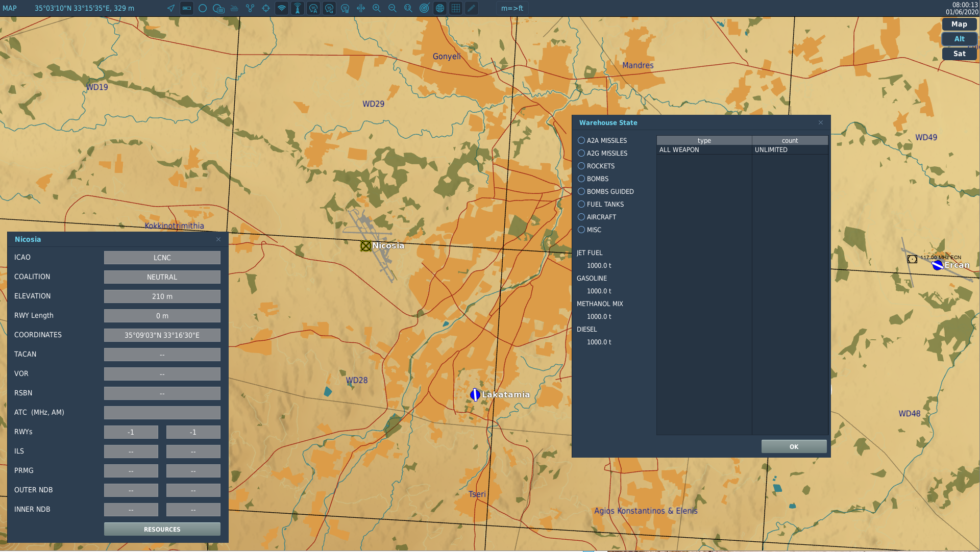Select the FUEL TANKS radio button
The width and height of the screenshot is (980, 552).
pyautogui.click(x=581, y=204)
